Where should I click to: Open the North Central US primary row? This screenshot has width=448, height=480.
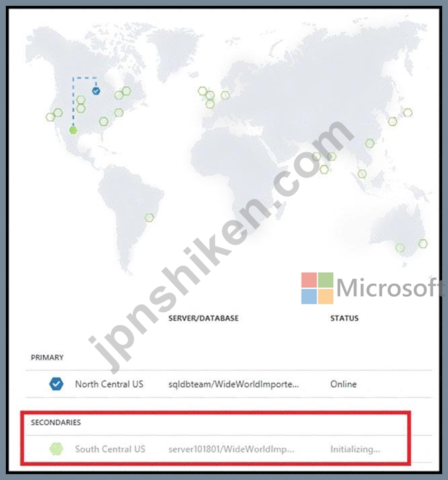pos(229,384)
